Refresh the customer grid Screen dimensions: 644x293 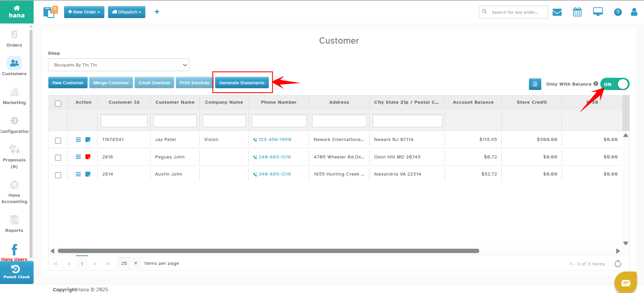[x=618, y=264]
